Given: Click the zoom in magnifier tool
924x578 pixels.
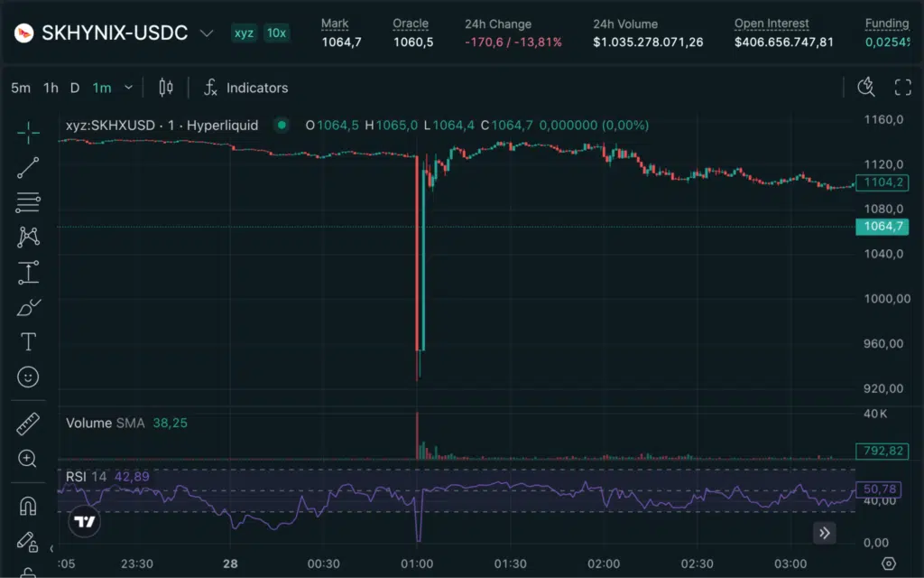Looking at the screenshot, I should [28, 458].
